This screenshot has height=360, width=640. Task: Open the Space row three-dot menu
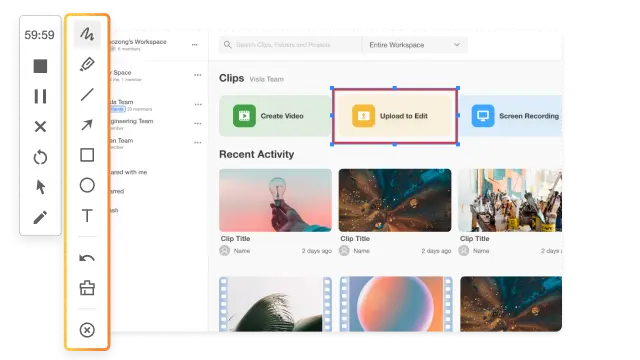pos(198,75)
